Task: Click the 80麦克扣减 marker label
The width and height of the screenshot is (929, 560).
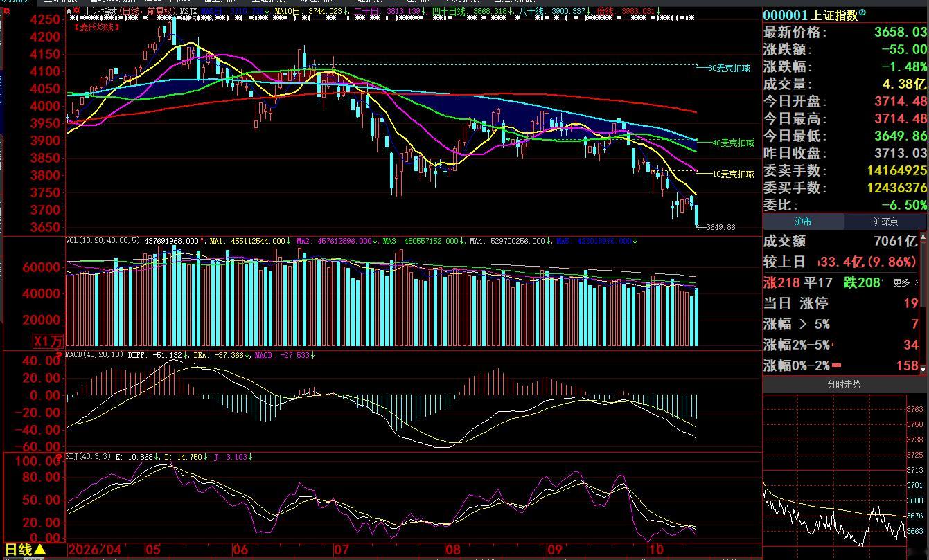Action: [x=729, y=69]
